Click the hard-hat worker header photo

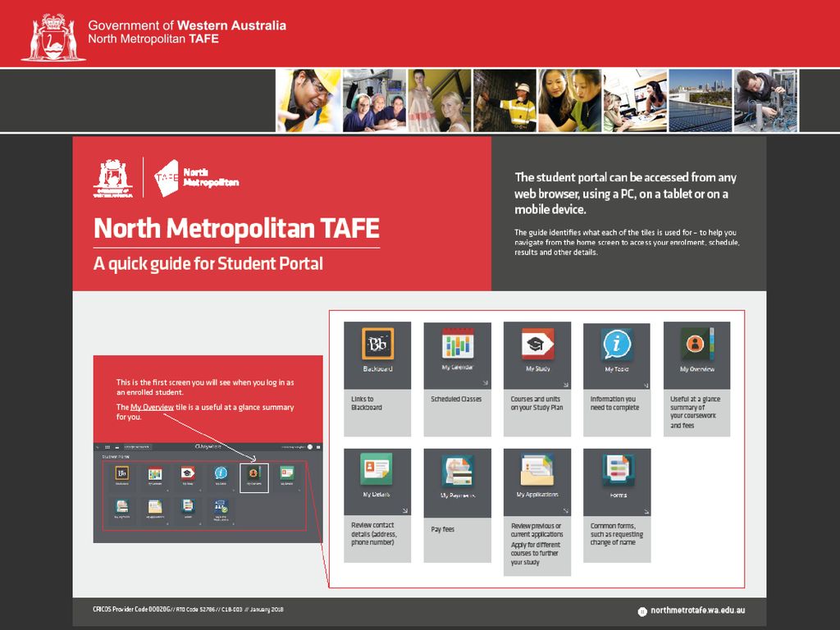(x=308, y=100)
